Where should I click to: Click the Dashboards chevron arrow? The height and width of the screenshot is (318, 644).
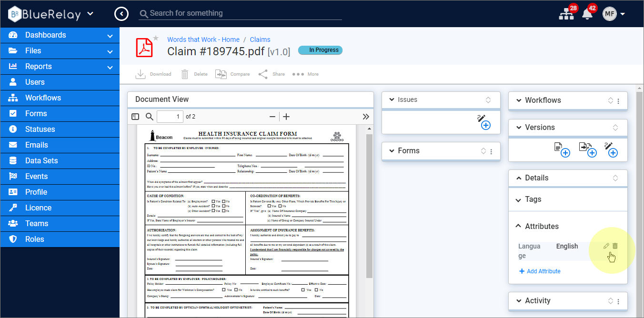click(110, 36)
